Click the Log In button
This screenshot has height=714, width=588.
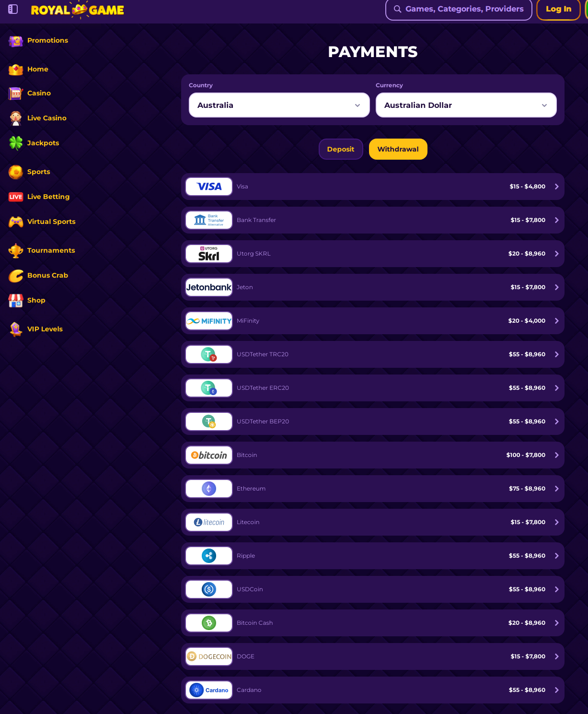558,9
